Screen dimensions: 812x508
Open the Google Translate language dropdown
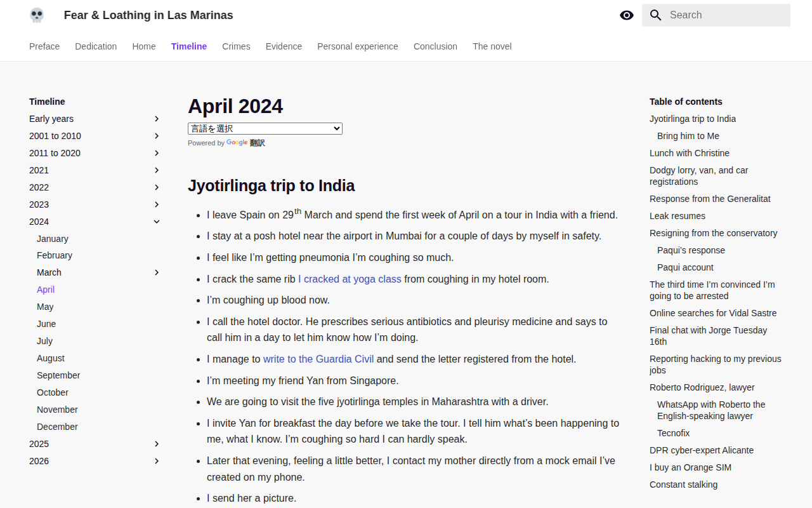tap(265, 128)
